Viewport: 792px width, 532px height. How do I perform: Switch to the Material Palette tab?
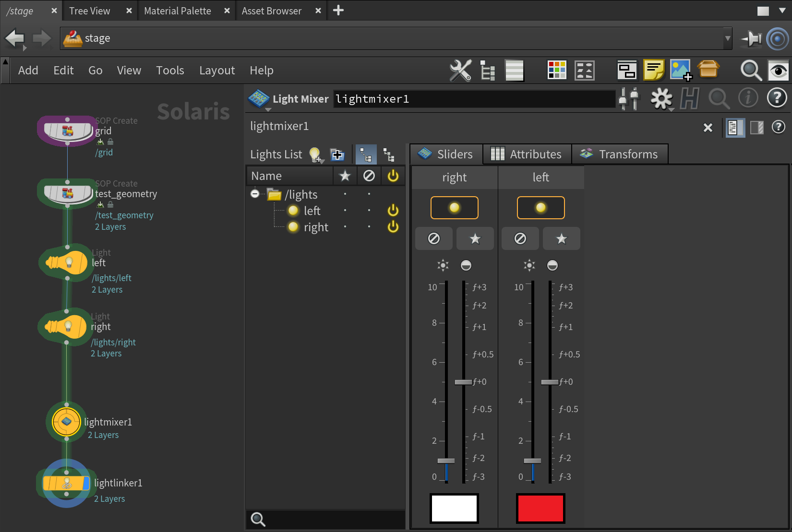pyautogui.click(x=178, y=11)
